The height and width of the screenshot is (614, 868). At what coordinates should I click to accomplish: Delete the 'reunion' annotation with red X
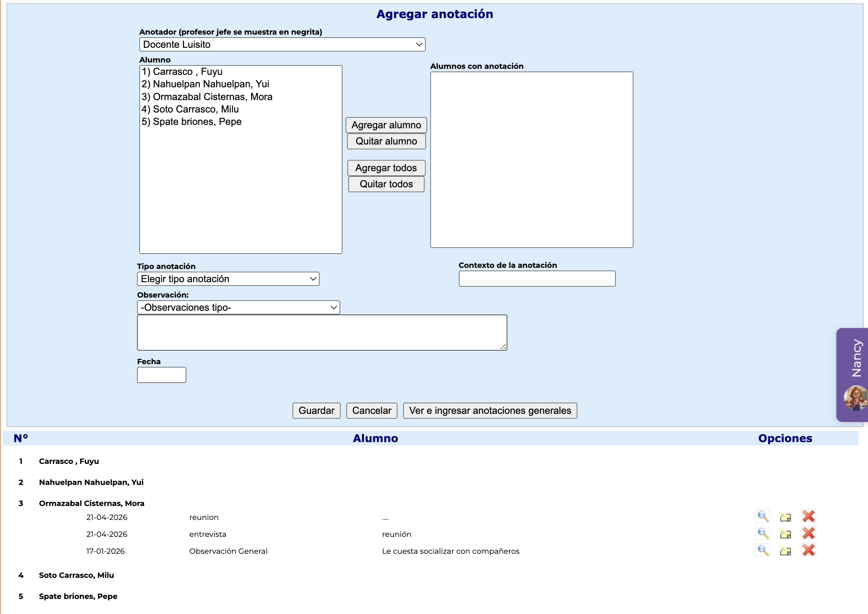pos(808,517)
